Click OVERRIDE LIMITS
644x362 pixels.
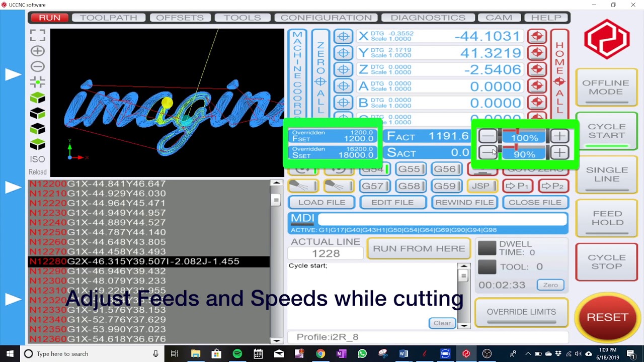(x=521, y=313)
